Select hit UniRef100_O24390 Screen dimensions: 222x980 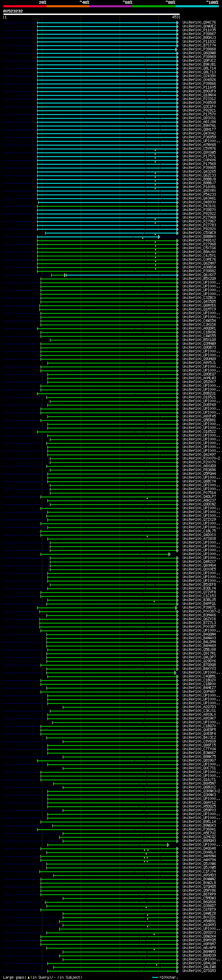click(x=199, y=76)
